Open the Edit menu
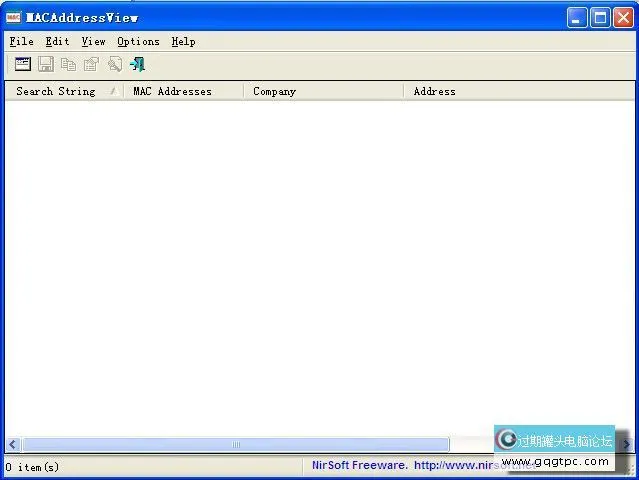The width and height of the screenshot is (639, 480). [x=57, y=42]
